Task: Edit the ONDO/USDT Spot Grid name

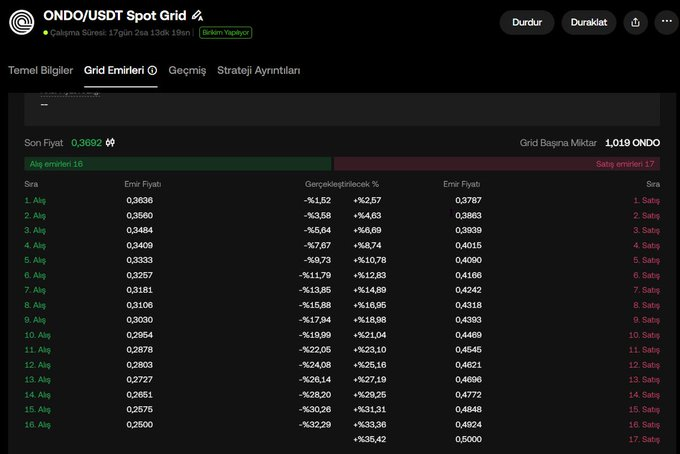Action: click(x=197, y=16)
